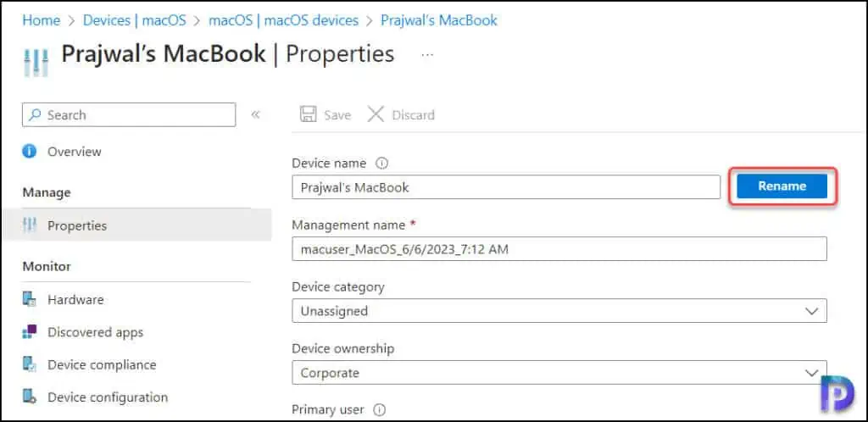The width and height of the screenshot is (868, 422).
Task: Click the Hardware icon
Action: point(30,300)
